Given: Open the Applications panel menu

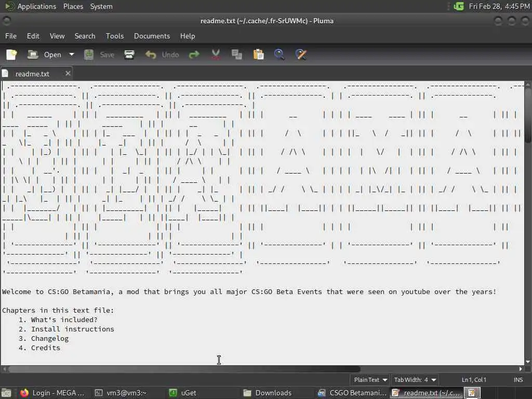Looking at the screenshot, I should tap(31, 6).
